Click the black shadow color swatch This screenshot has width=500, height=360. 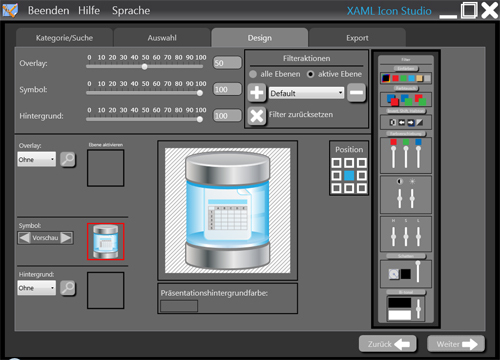click(406, 274)
